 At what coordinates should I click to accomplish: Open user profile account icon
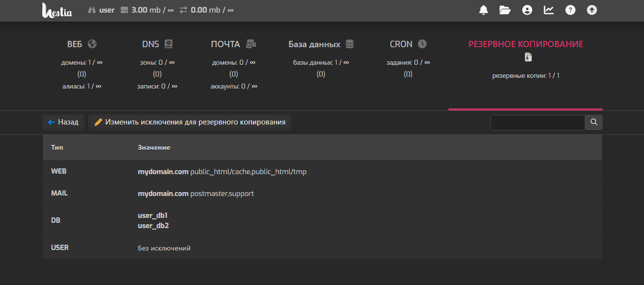(527, 10)
